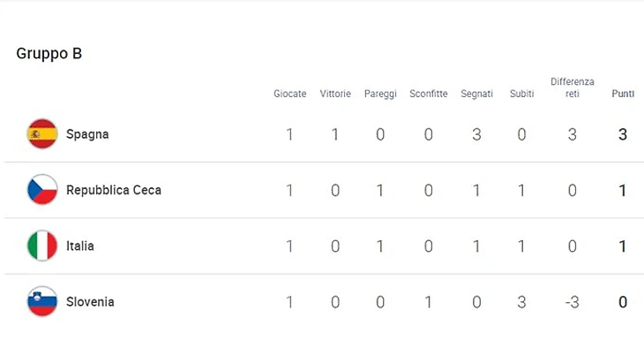644x363 pixels.
Task: Click the Punti column header
Action: 623,94
